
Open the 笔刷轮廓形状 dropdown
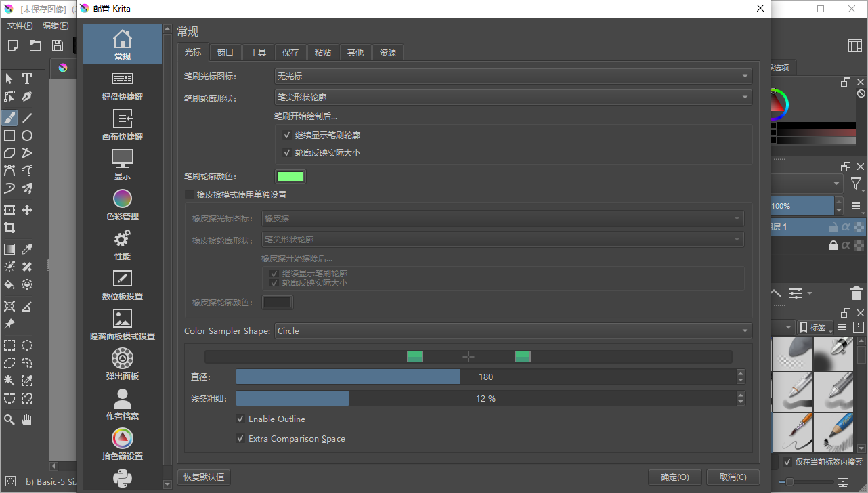(513, 98)
